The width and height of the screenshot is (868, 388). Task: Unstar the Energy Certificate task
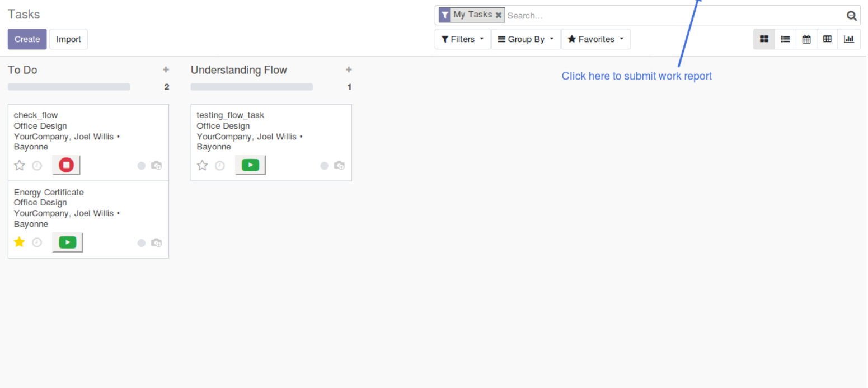tap(20, 242)
